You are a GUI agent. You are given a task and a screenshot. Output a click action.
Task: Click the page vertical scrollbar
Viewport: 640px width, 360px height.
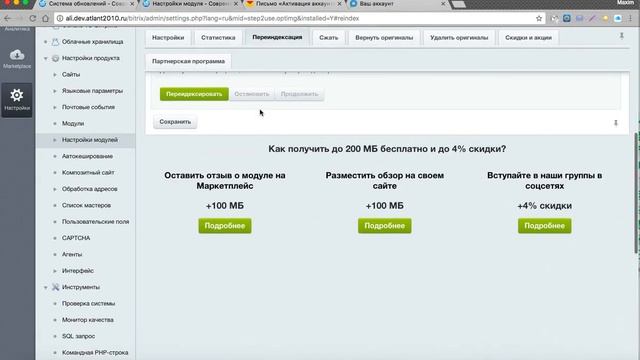pyautogui.click(x=637, y=192)
